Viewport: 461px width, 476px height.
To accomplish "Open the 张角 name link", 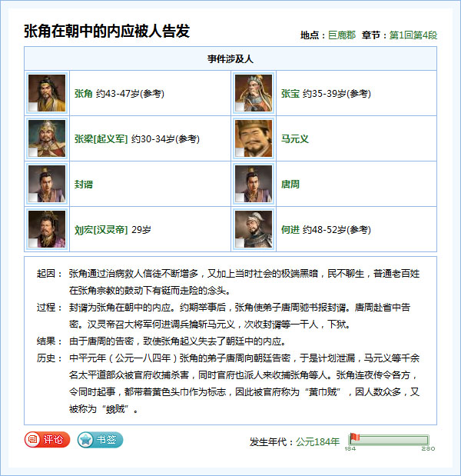I will coord(84,94).
